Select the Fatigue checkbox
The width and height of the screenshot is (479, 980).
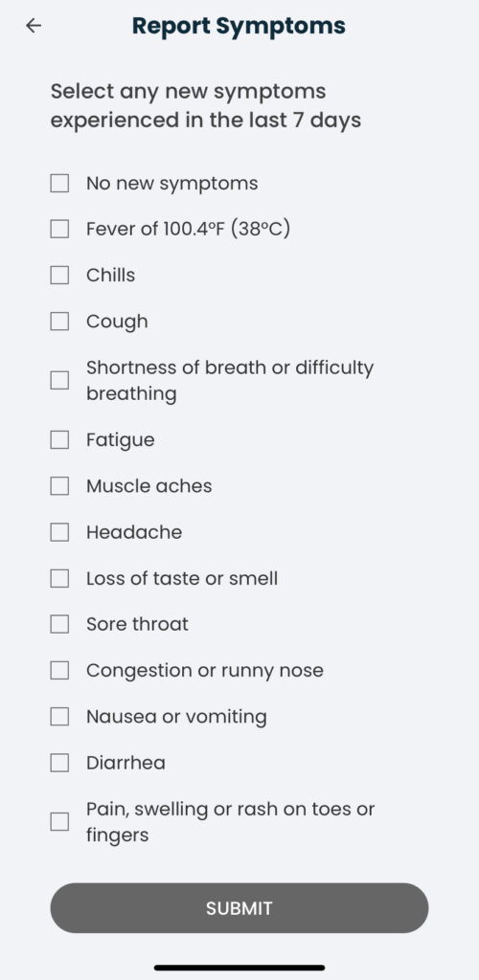(59, 440)
